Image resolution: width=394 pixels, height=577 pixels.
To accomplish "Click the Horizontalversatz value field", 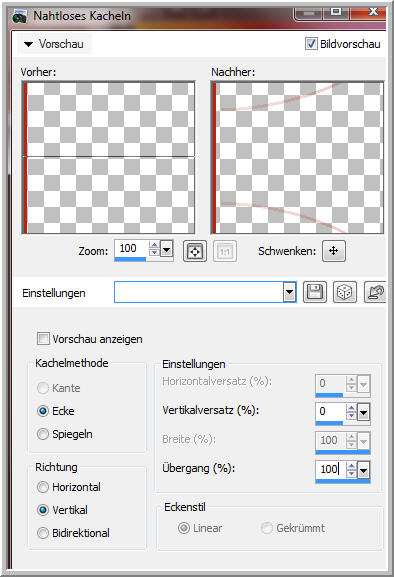I will (331, 383).
